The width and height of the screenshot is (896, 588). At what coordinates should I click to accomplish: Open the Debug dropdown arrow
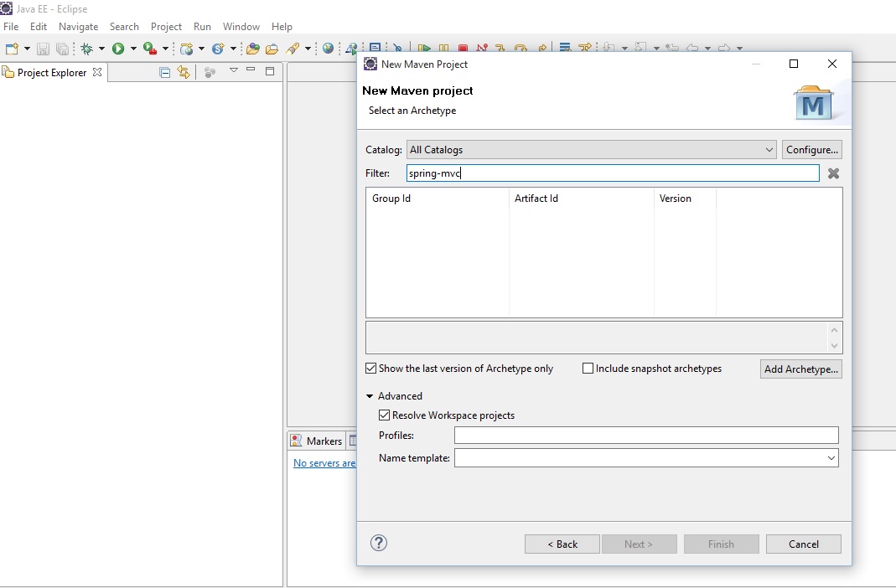101,49
